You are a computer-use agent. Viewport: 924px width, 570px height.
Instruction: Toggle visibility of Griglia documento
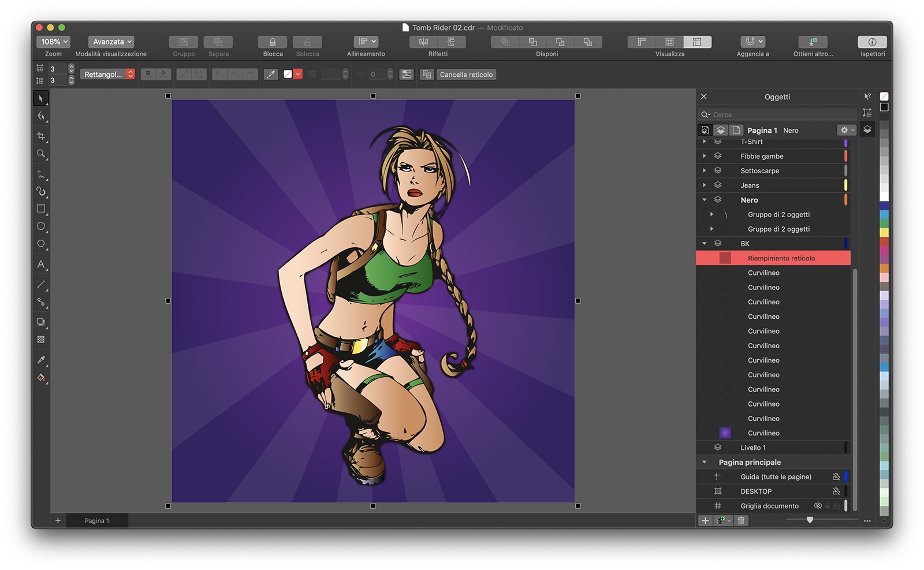click(818, 506)
